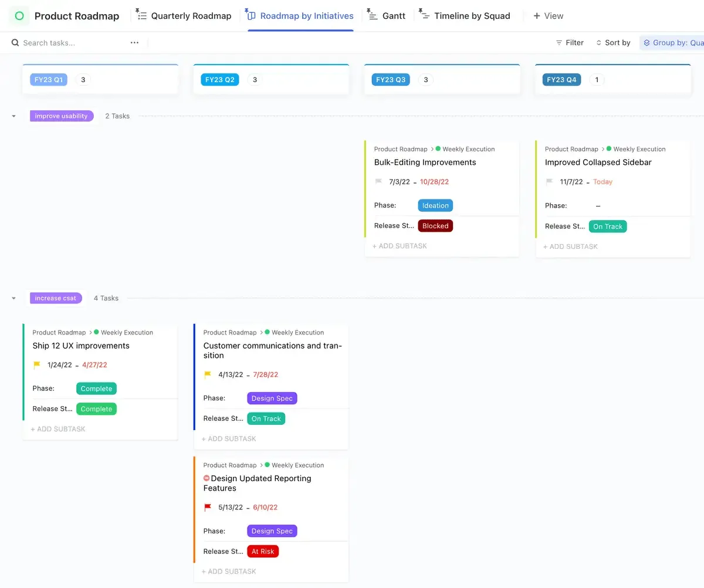704x588 pixels.
Task: Add subtask to Improved Collapsed Sidebar
Action: (570, 246)
